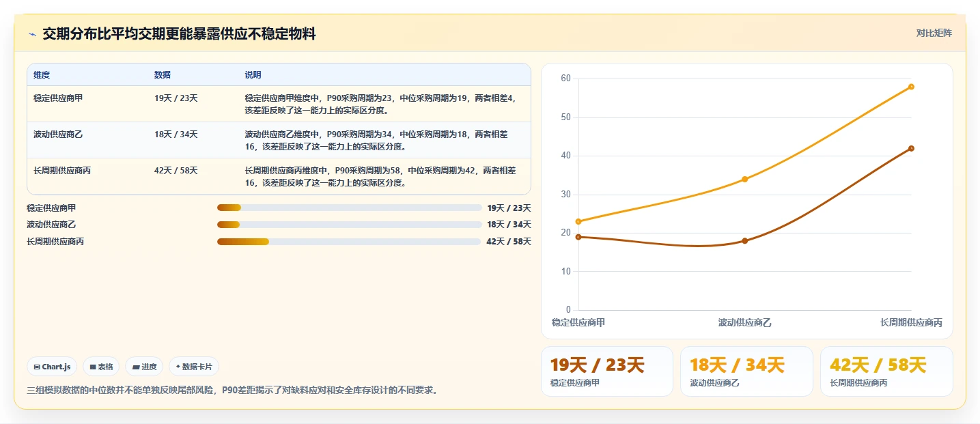Image resolution: width=980 pixels, height=424 pixels.
Task: Click the yellow line point at value 34
Action: (x=745, y=179)
